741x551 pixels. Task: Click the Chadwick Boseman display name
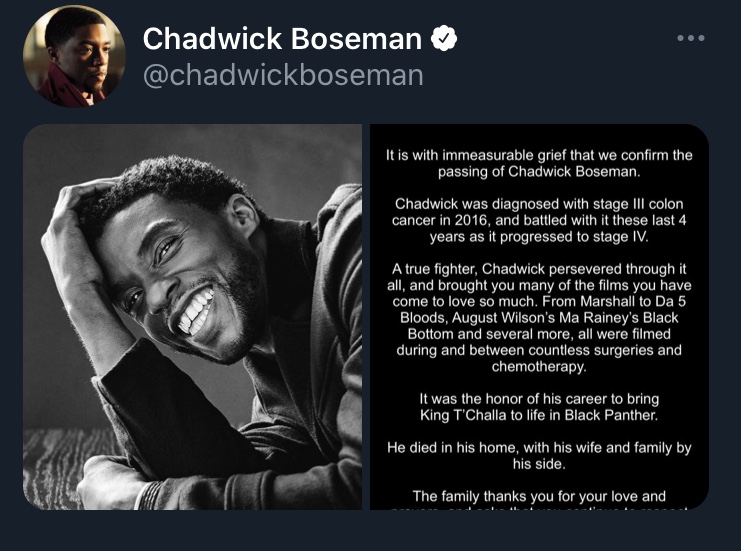[x=282, y=39]
